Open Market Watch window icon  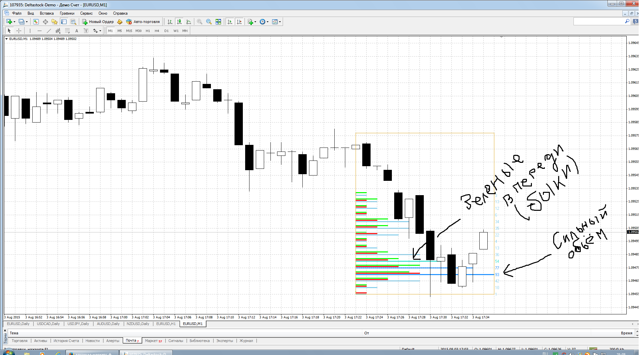coord(36,22)
